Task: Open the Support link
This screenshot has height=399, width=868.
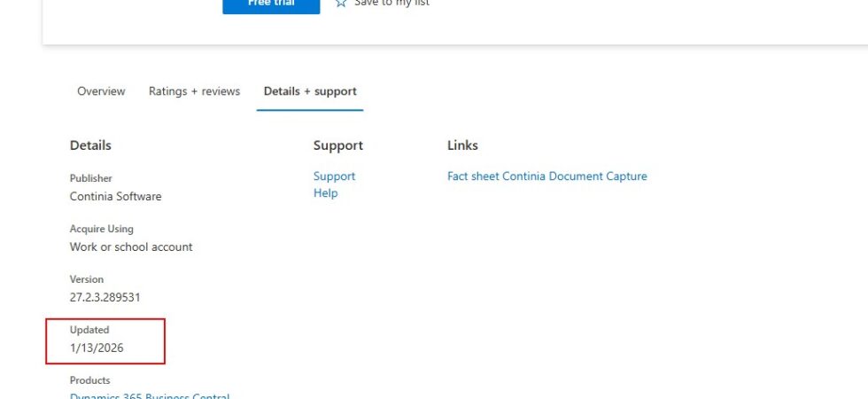Action: click(334, 176)
